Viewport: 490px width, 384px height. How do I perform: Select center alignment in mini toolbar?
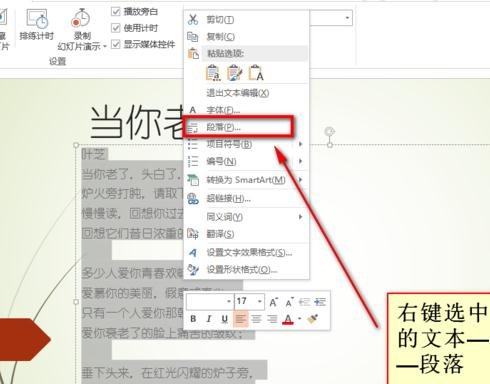tap(256, 319)
